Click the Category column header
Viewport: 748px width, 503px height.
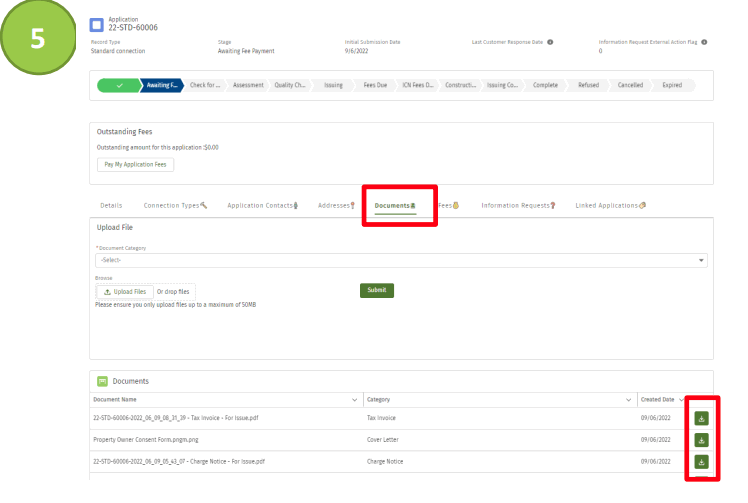point(378,400)
